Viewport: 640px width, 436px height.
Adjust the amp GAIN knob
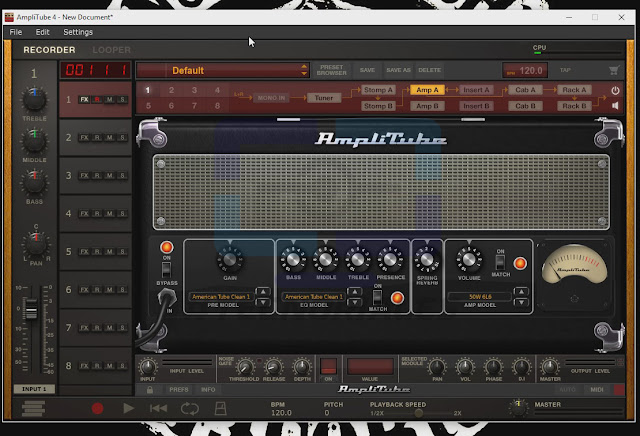[230, 260]
